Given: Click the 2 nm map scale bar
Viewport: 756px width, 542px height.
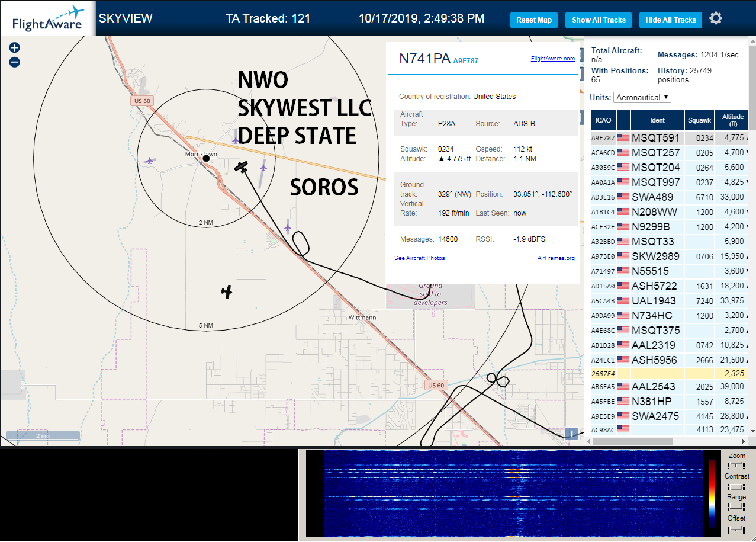Looking at the screenshot, I should (x=43, y=435).
